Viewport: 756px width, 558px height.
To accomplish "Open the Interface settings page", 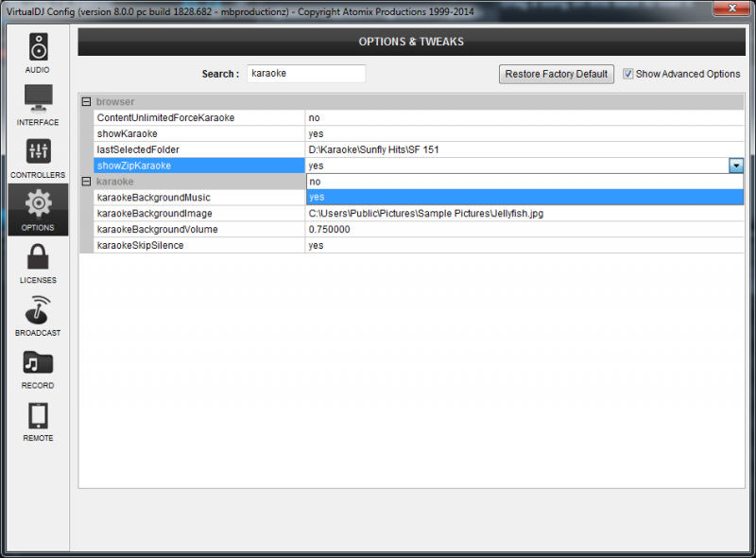I will [38, 105].
